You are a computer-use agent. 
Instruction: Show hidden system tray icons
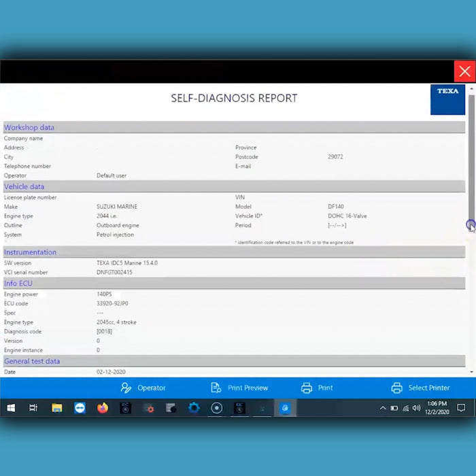[383, 408]
